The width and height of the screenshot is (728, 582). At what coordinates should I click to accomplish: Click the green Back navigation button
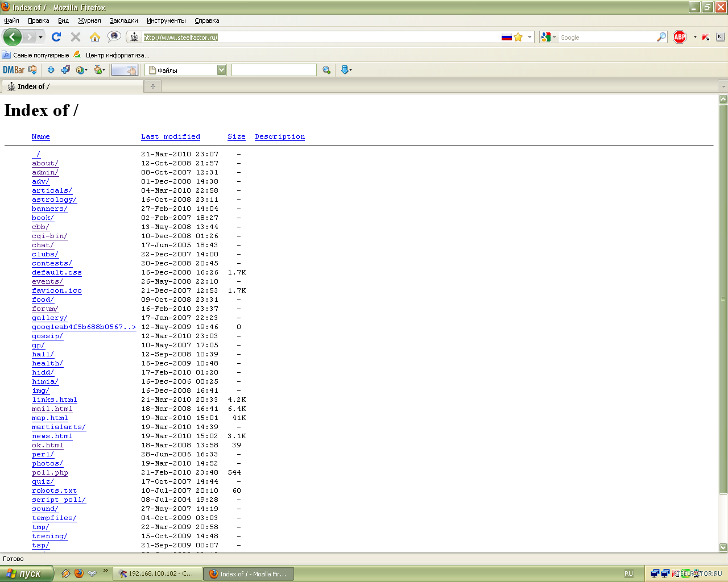point(12,37)
